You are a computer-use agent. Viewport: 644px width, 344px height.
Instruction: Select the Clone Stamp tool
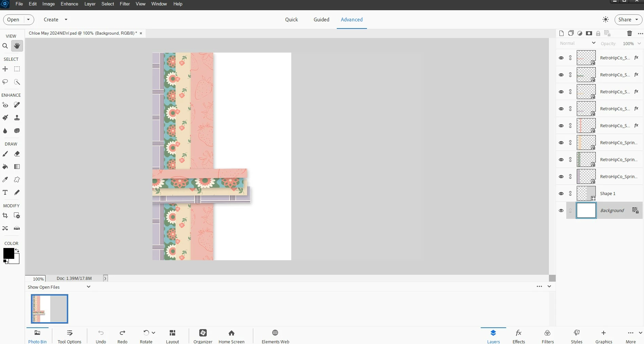[17, 118]
